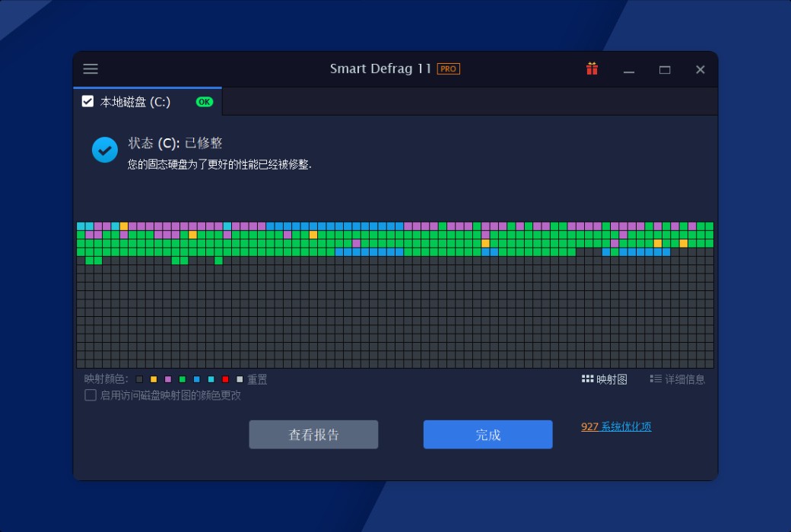Click the 完成 button

tap(488, 434)
